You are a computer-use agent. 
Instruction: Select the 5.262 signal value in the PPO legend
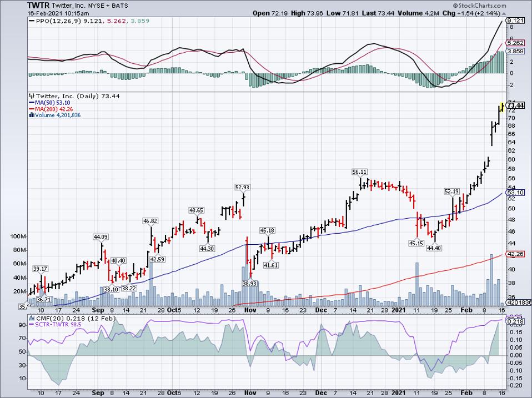[117, 21]
